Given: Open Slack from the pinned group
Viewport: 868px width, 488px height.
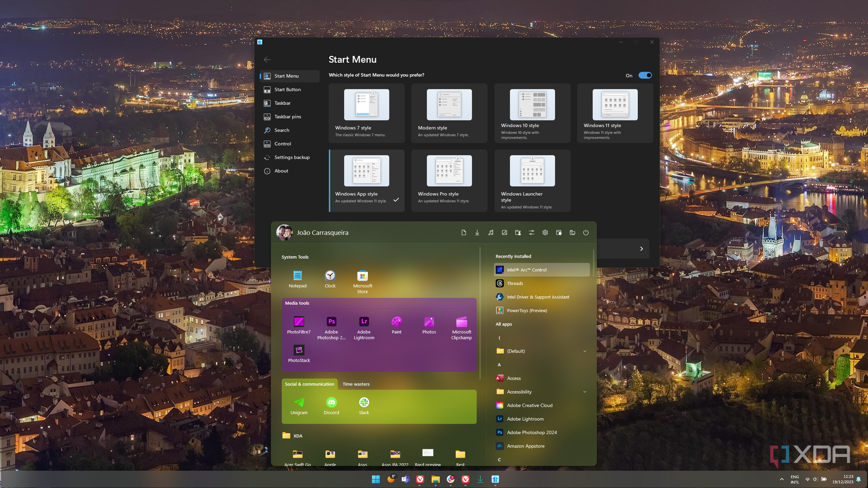Looking at the screenshot, I should (x=364, y=406).
